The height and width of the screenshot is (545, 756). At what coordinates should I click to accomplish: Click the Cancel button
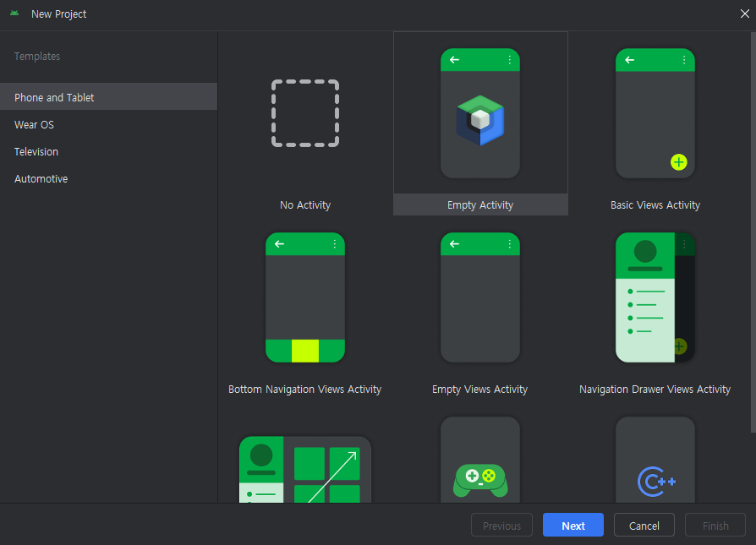click(x=644, y=526)
